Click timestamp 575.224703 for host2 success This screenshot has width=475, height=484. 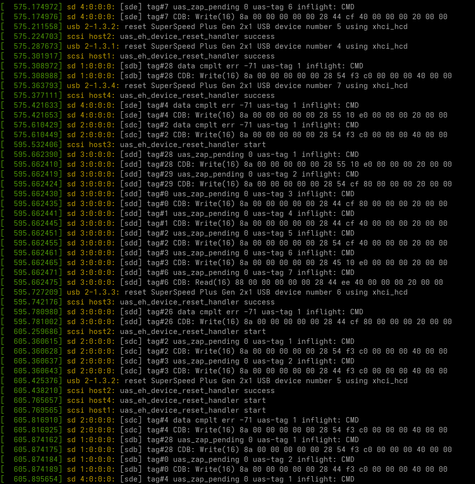(38, 36)
